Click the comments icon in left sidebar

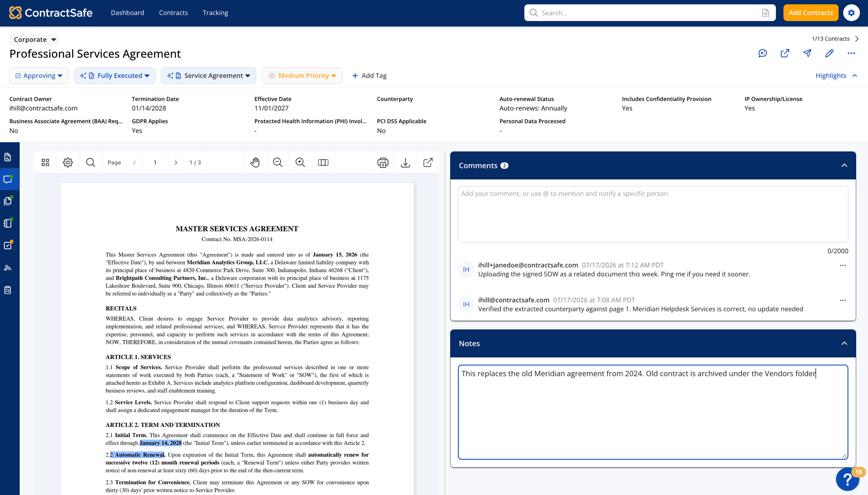coord(8,179)
